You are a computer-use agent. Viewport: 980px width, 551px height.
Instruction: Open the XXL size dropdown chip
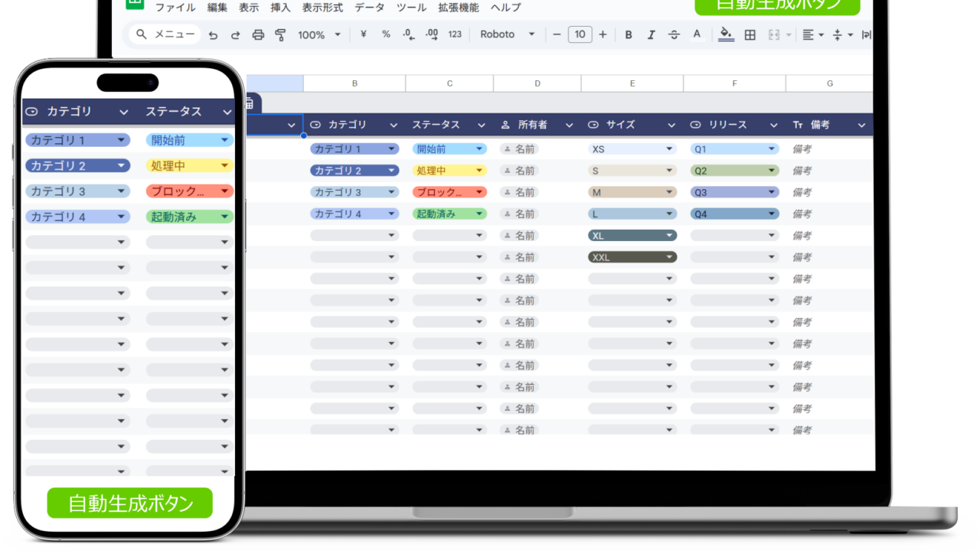[x=632, y=257]
